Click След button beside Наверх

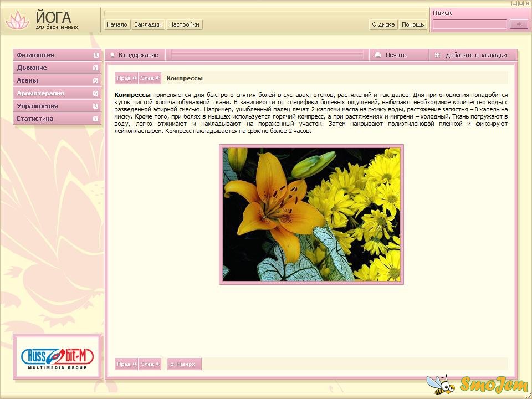(x=150, y=364)
